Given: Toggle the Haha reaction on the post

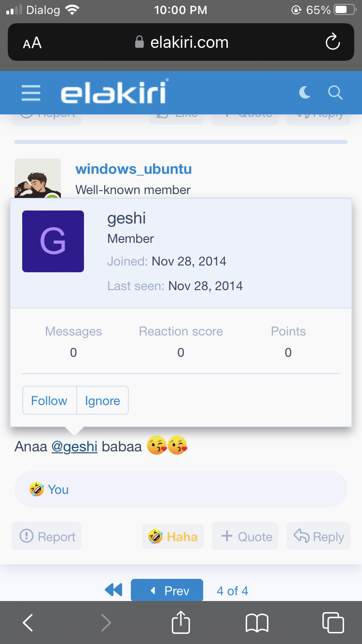Looking at the screenshot, I should [x=173, y=536].
